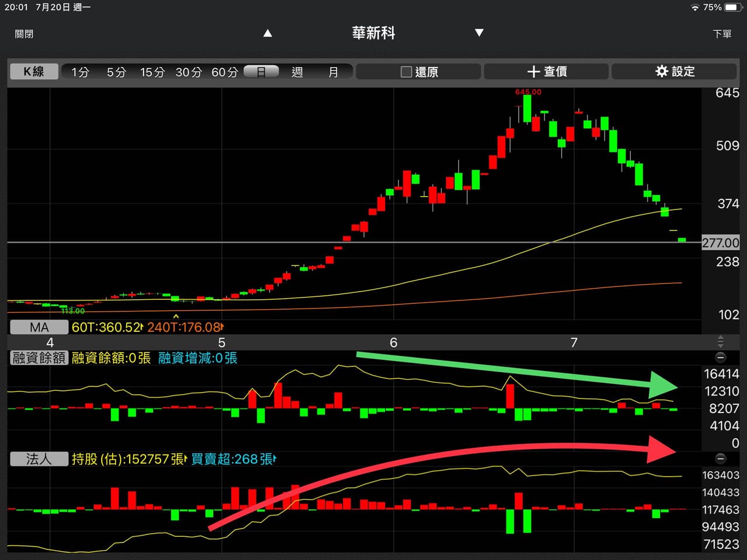
Task: Close the chart with 關閉
Action: [x=24, y=34]
